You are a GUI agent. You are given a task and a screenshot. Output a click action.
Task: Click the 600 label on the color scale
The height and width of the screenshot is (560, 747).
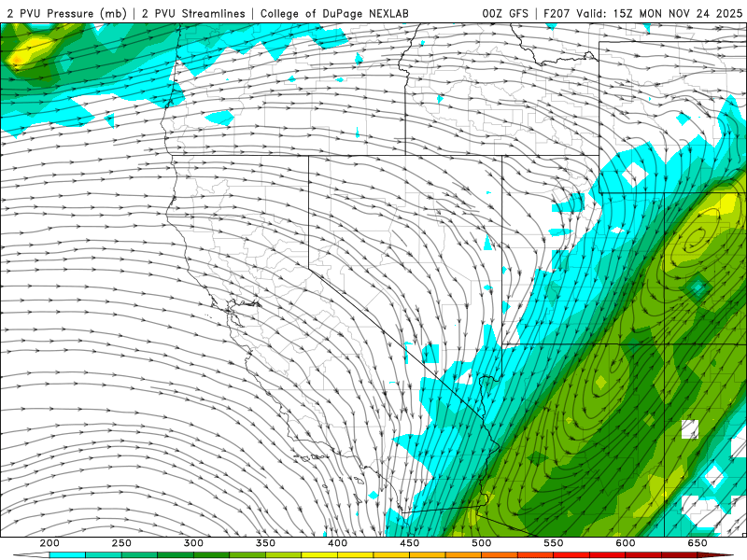625,543
